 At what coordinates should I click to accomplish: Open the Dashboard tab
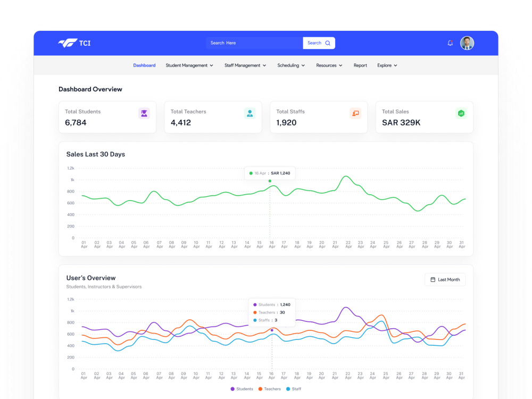[144, 65]
